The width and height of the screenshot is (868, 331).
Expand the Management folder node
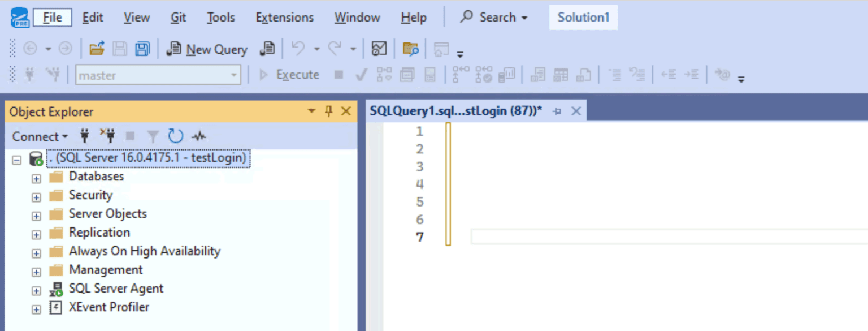36,272
